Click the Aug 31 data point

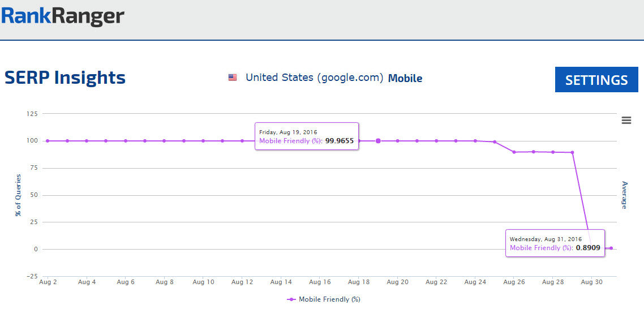611,248
